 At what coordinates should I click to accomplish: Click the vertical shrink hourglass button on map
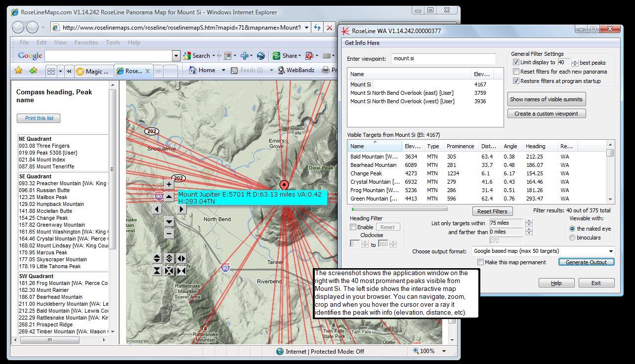[x=157, y=271]
